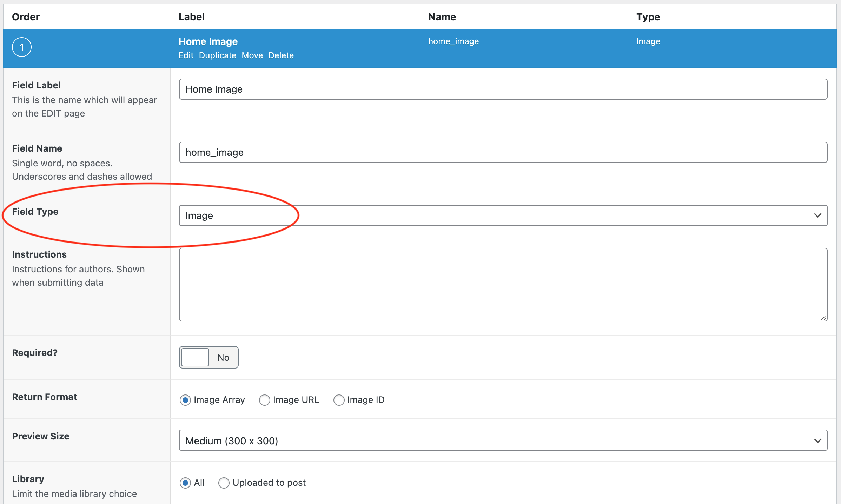This screenshot has width=841, height=504.
Task: Select Image ID return format
Action: coord(339,400)
